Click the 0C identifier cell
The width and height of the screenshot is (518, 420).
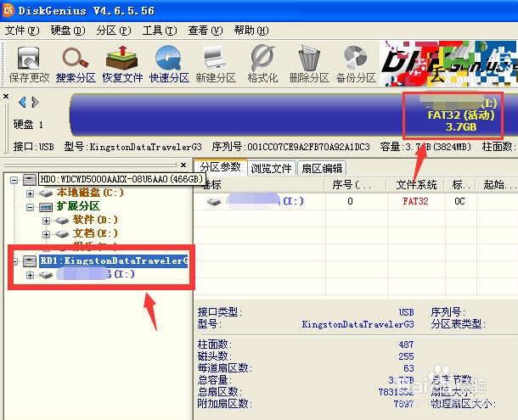(x=459, y=201)
